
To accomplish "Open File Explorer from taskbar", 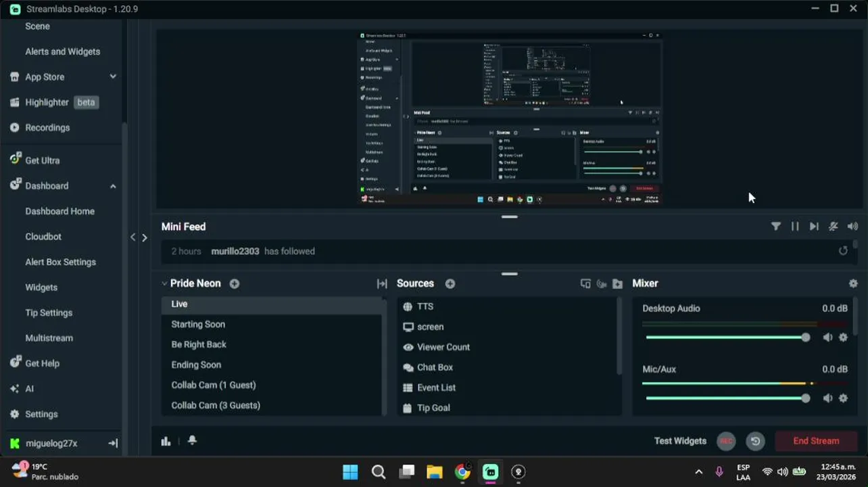I will point(434,472).
